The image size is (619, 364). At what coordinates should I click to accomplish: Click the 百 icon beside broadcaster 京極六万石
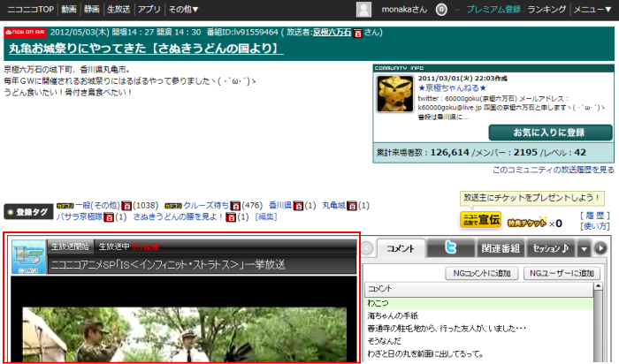click(357, 33)
